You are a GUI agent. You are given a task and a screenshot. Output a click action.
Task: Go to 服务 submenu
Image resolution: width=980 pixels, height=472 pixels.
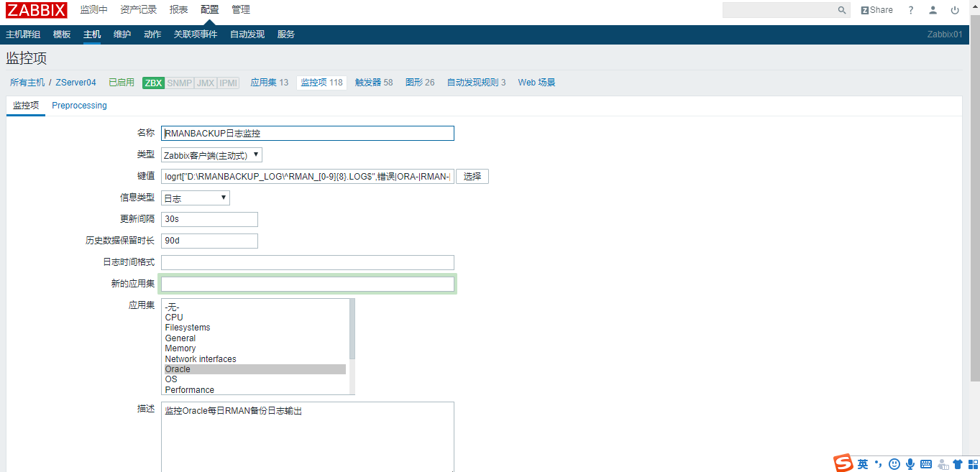pyautogui.click(x=286, y=34)
